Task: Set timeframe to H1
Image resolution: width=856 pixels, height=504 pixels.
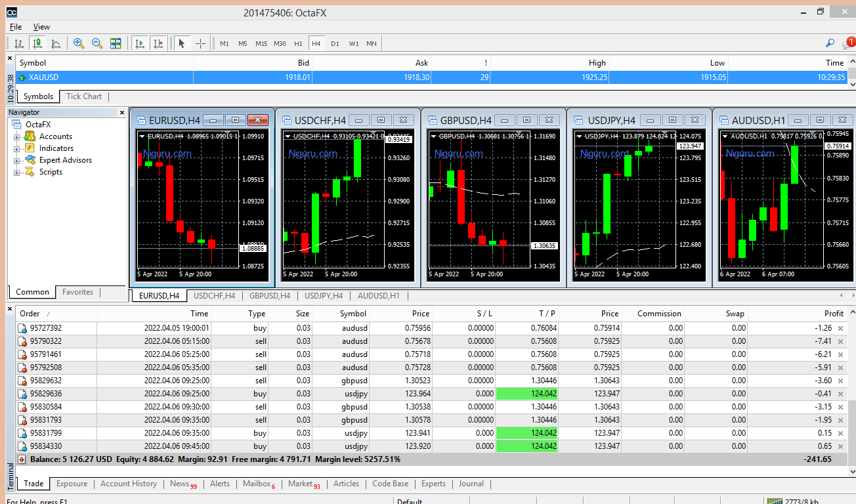Action: tap(298, 43)
